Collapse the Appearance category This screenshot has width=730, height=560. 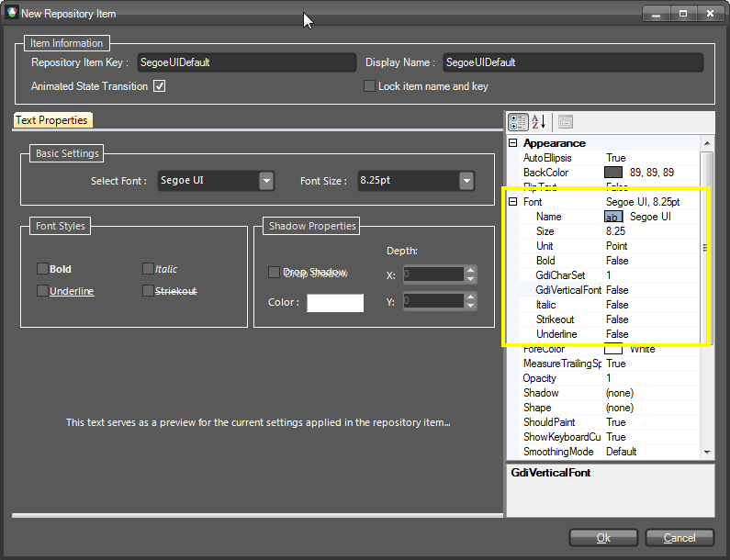coord(513,143)
